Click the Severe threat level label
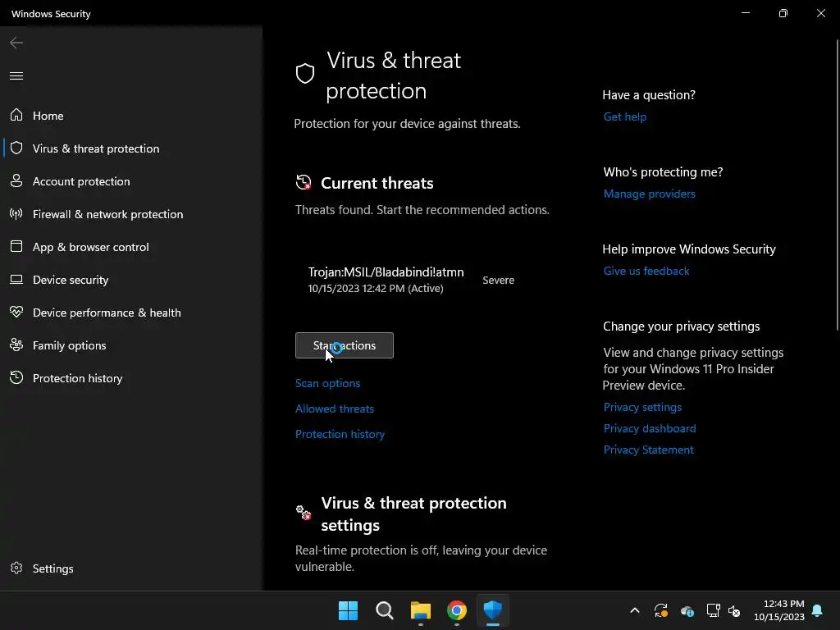 (x=498, y=281)
